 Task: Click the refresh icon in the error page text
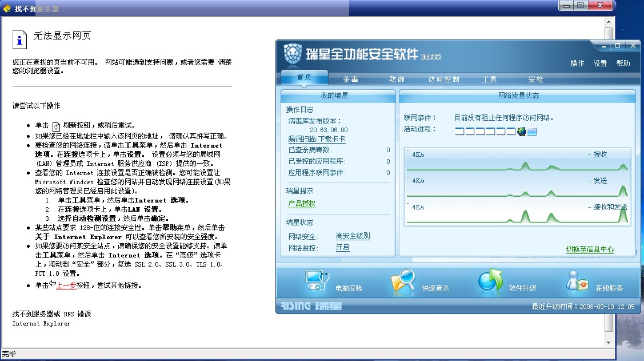56,126
